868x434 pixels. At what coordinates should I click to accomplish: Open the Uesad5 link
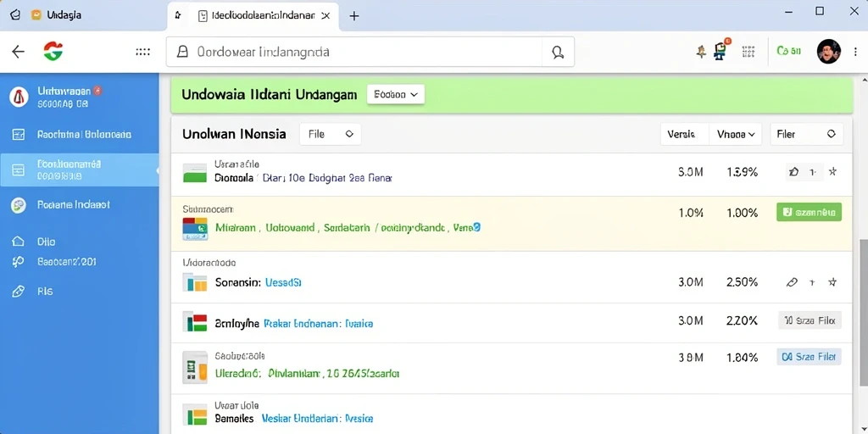(x=283, y=282)
